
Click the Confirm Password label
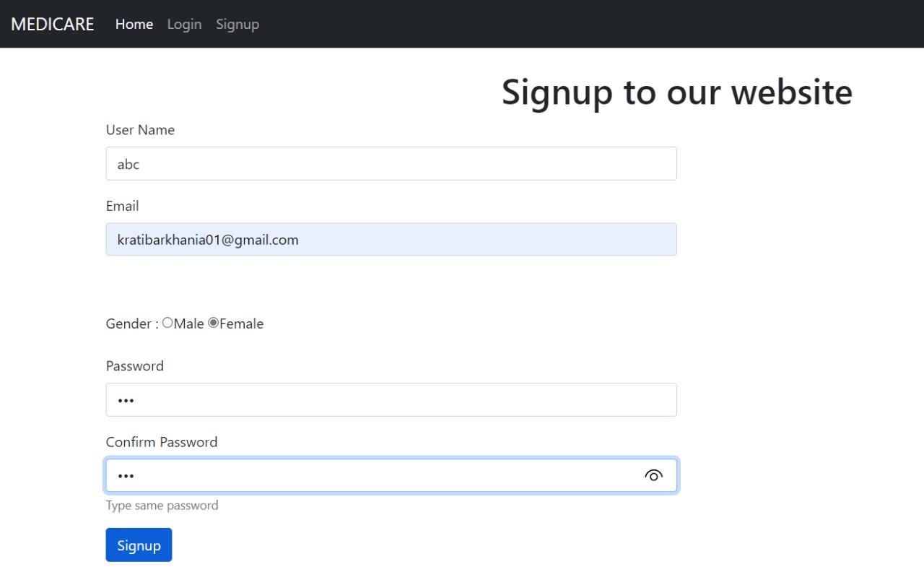(162, 442)
